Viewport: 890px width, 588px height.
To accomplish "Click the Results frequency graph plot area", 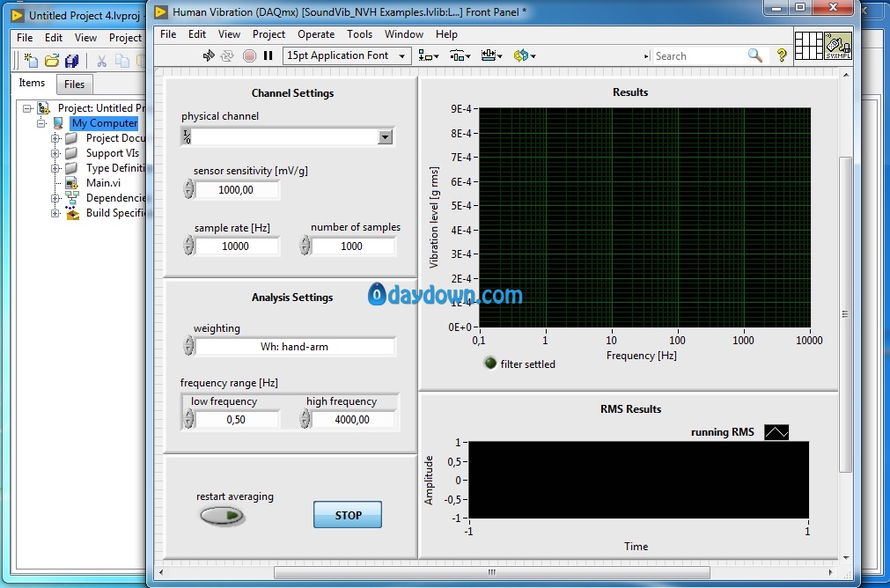I will pyautogui.click(x=644, y=217).
